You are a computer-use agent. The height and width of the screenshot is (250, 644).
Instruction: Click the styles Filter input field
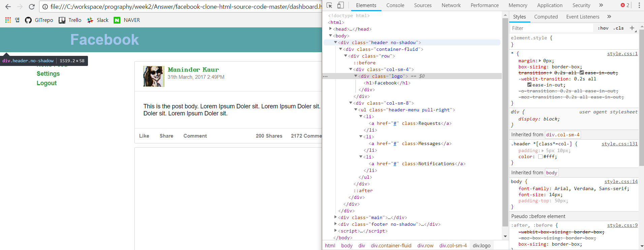tap(551, 28)
